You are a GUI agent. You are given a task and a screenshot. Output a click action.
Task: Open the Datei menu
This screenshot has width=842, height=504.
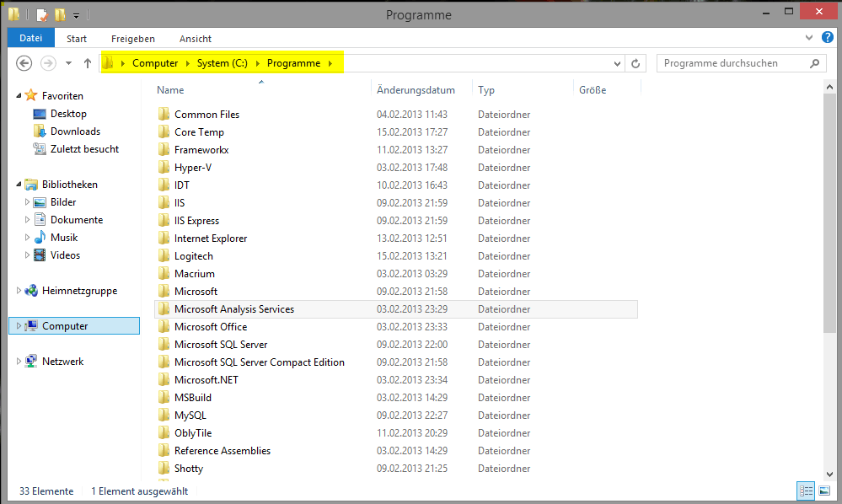[x=30, y=38]
